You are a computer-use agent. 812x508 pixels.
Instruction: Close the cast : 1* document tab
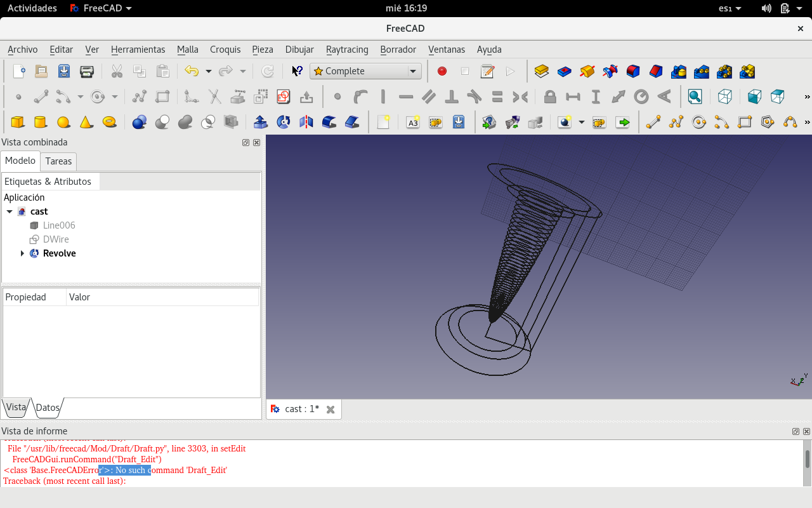tap(331, 410)
